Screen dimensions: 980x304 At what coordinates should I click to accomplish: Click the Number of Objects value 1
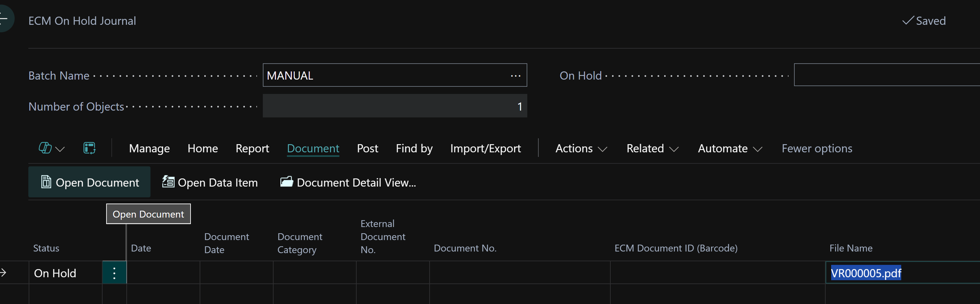(x=394, y=106)
